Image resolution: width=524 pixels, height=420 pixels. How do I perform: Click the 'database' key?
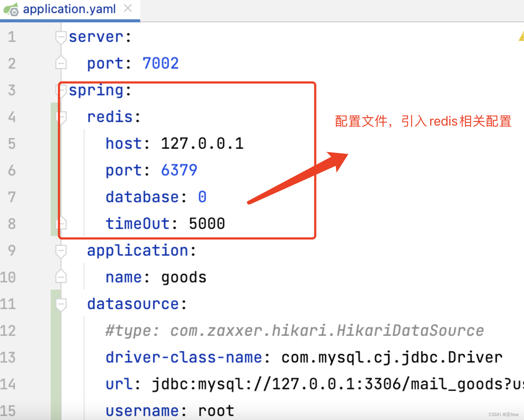click(142, 197)
